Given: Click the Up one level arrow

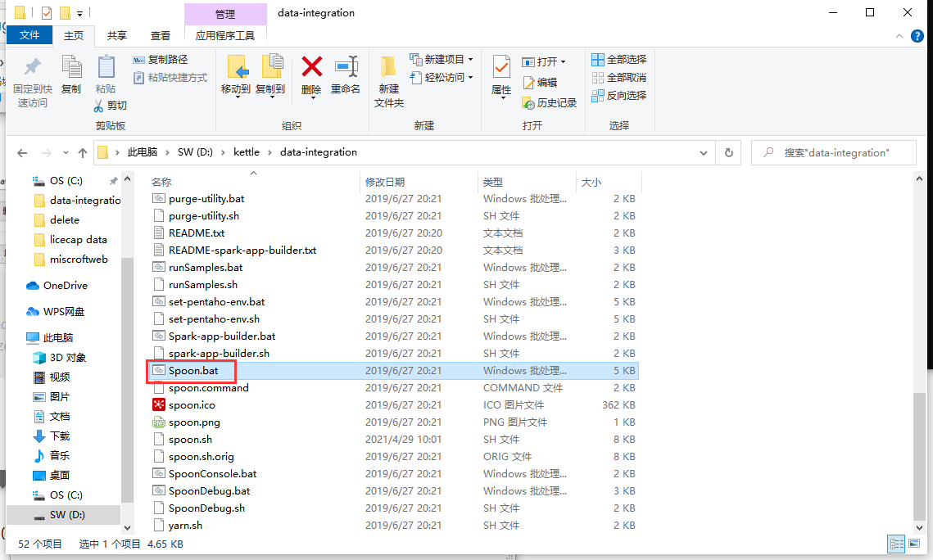Looking at the screenshot, I should coord(83,153).
